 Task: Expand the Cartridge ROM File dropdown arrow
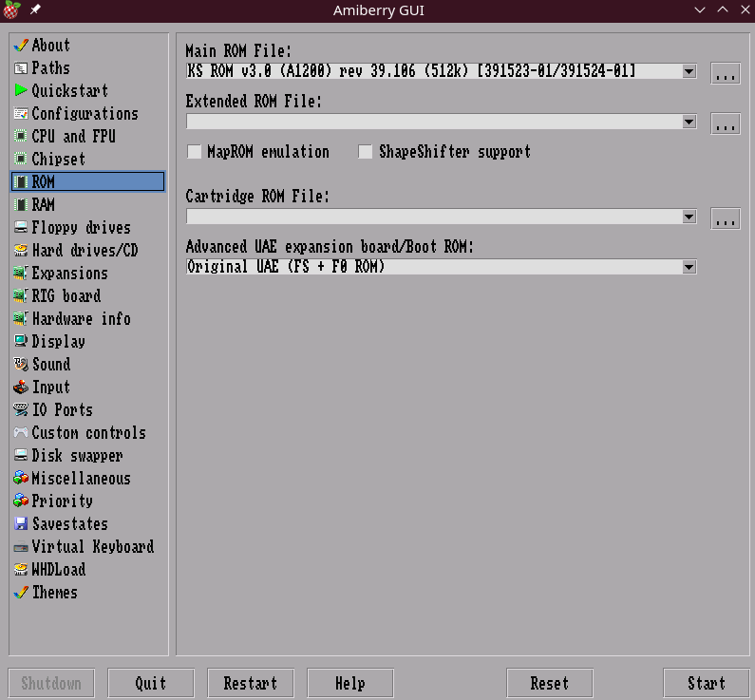click(x=689, y=217)
